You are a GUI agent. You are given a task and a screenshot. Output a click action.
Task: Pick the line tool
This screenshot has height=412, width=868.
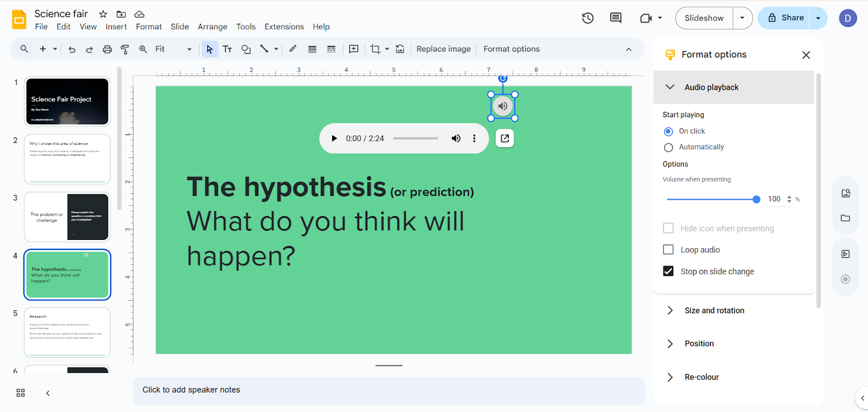[264, 49]
